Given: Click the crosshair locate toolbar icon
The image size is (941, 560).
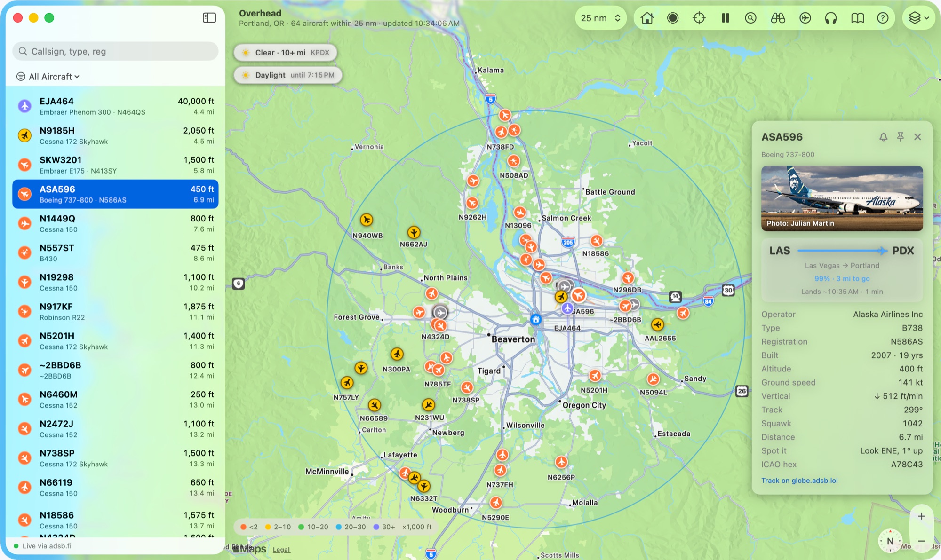Looking at the screenshot, I should [699, 18].
